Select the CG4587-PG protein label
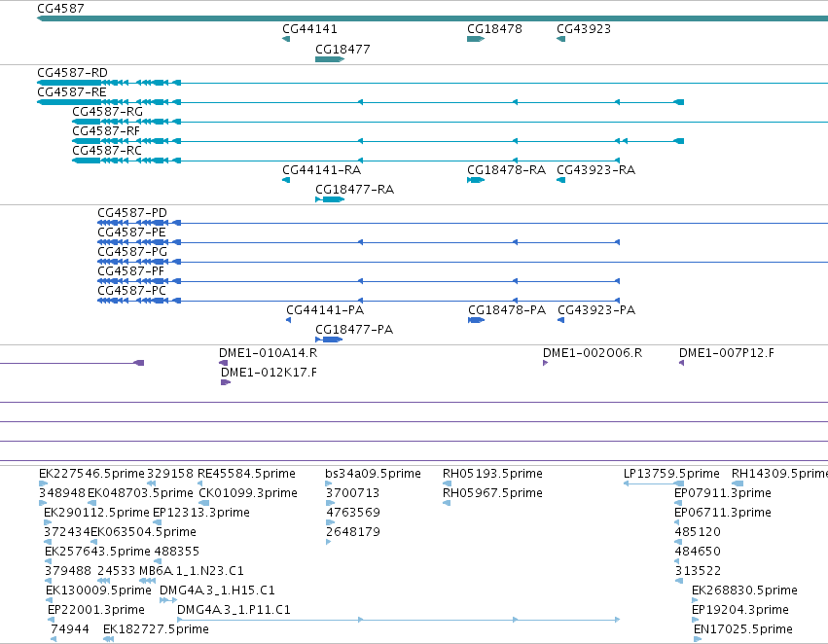 [x=132, y=252]
